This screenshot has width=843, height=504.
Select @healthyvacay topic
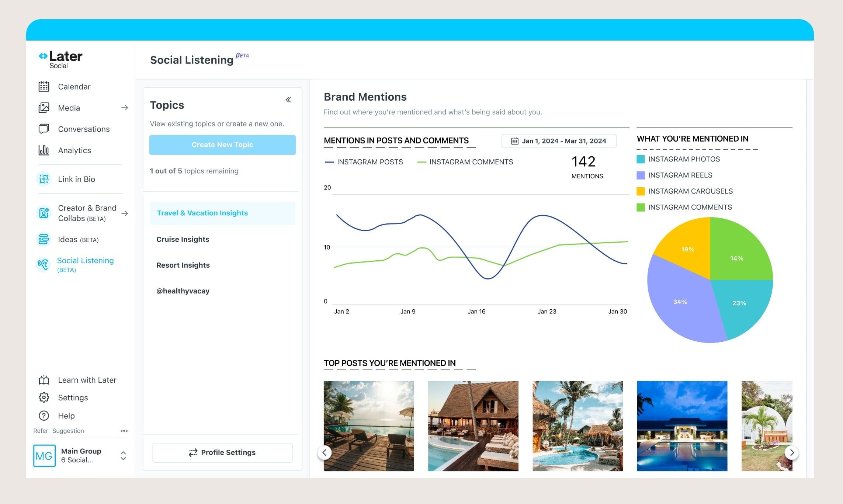183,291
